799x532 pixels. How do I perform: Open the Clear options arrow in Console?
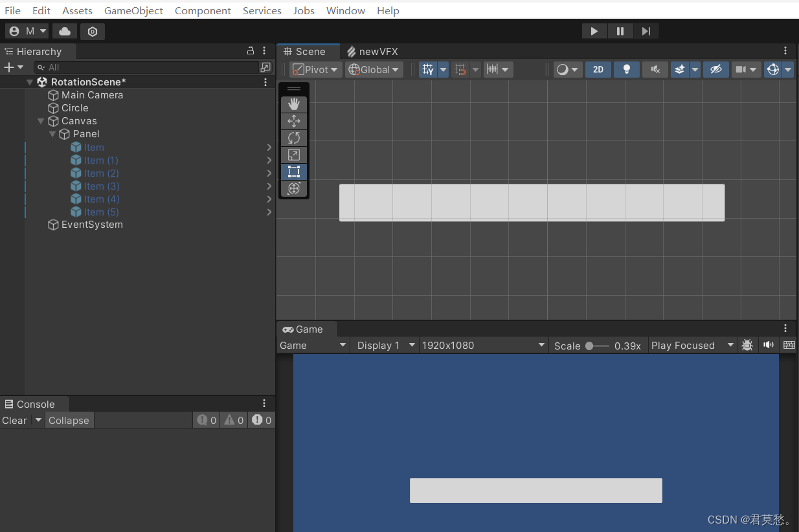[x=38, y=421]
